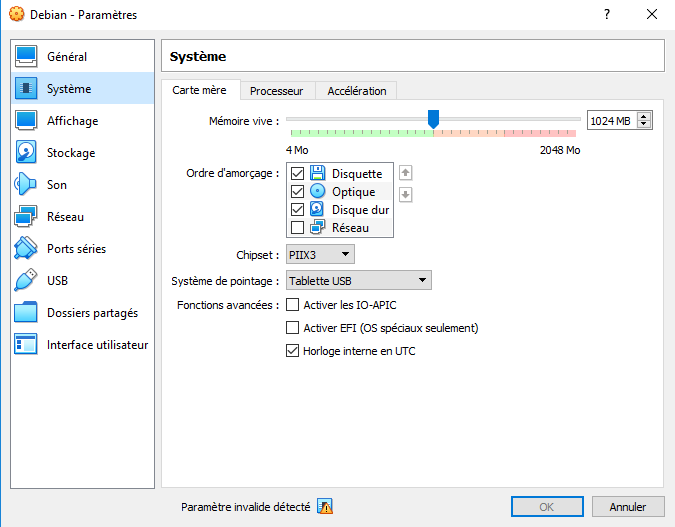Screen dimensions: 675x527
Task: Open the Stockage disk icon
Action: [26, 152]
